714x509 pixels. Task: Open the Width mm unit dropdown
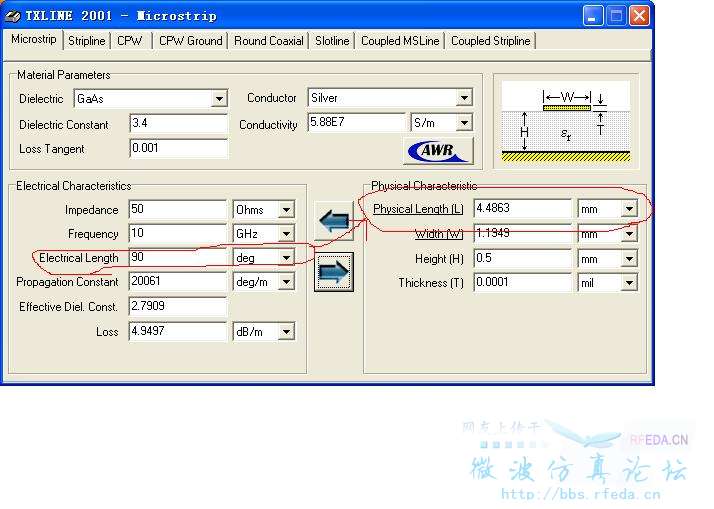629,234
